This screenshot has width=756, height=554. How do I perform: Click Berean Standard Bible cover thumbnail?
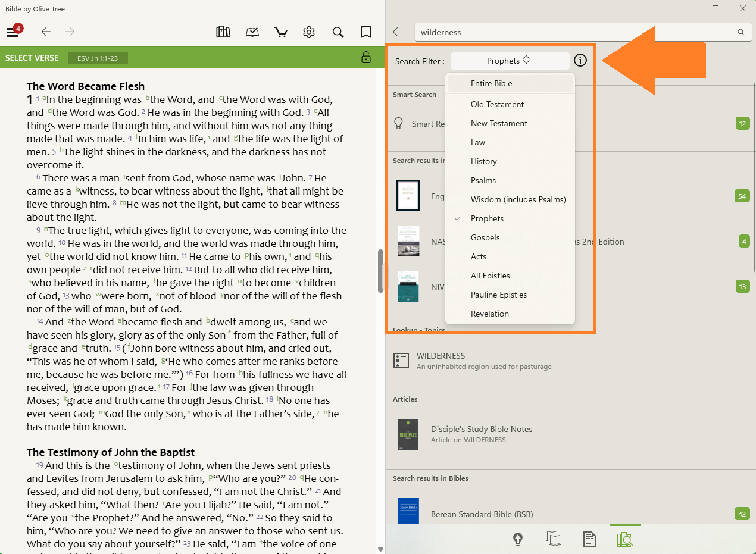point(408,511)
